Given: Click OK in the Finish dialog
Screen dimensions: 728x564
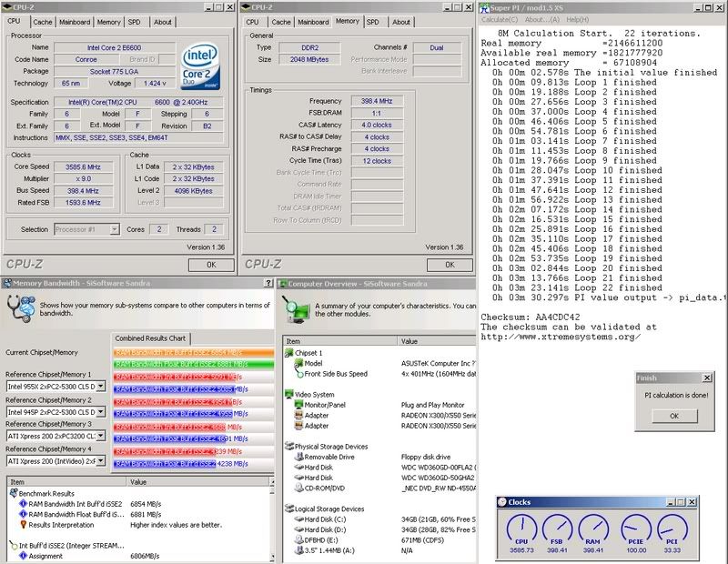Looking at the screenshot, I should 674,416.
